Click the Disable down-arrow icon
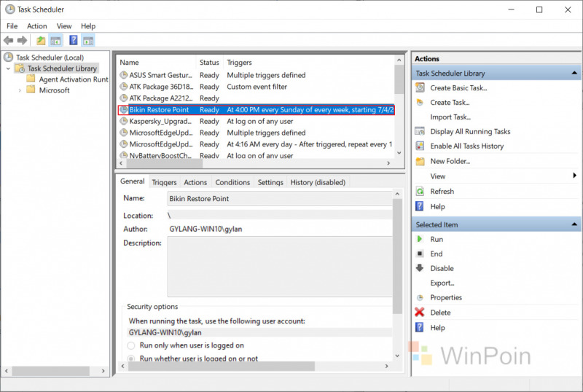The image size is (583, 392). 420,268
